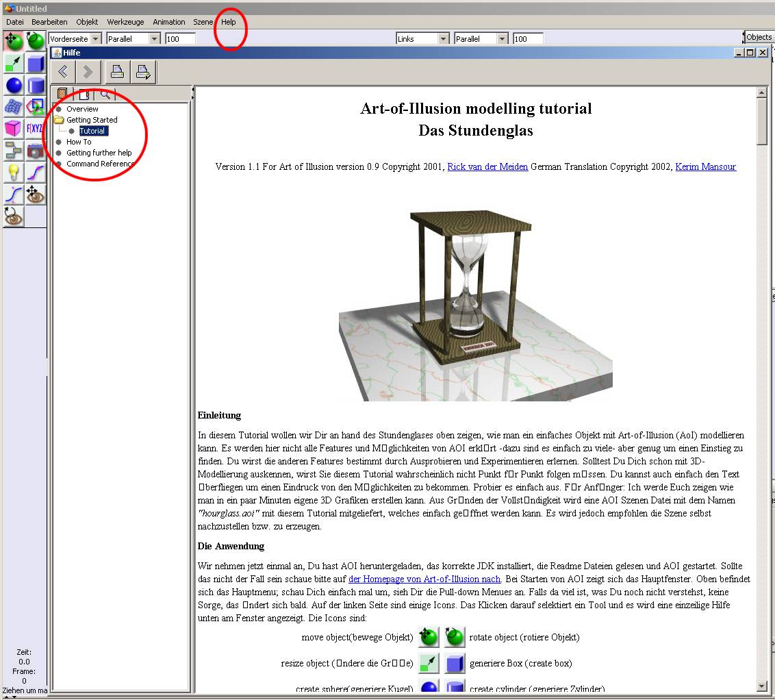Image resolution: width=775 pixels, height=700 pixels.
Task: Select the Rotate Viewpoint eye tool
Action: pyautogui.click(x=14, y=216)
